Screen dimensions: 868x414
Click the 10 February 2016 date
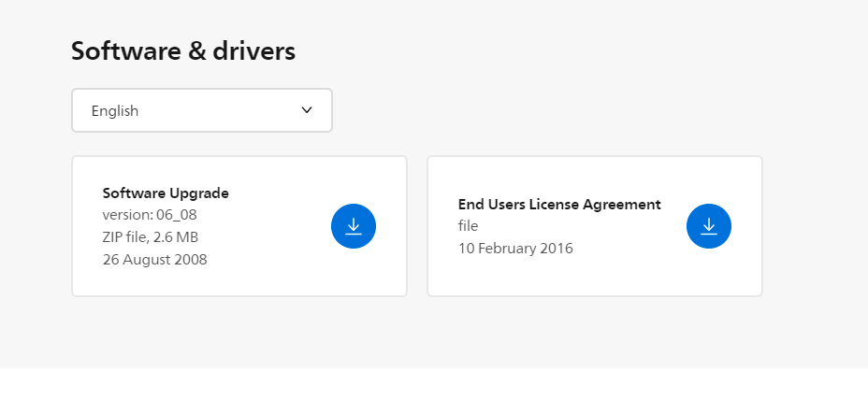tap(515, 249)
